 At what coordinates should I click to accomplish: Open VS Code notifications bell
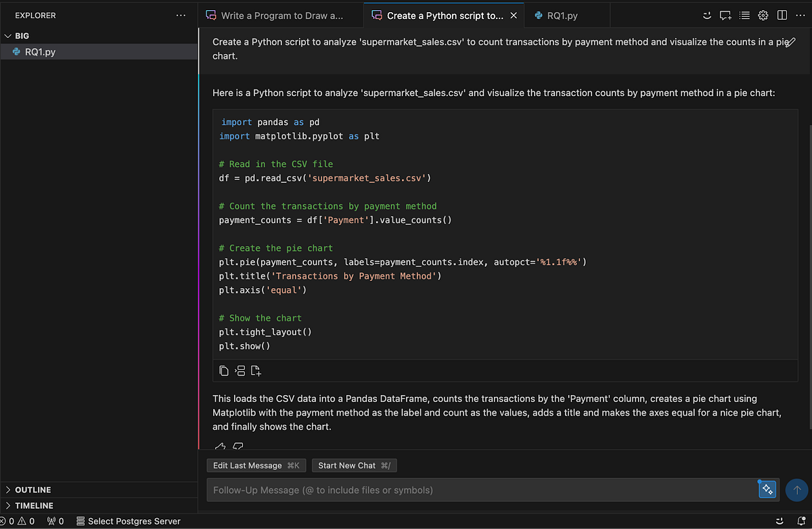tap(803, 521)
